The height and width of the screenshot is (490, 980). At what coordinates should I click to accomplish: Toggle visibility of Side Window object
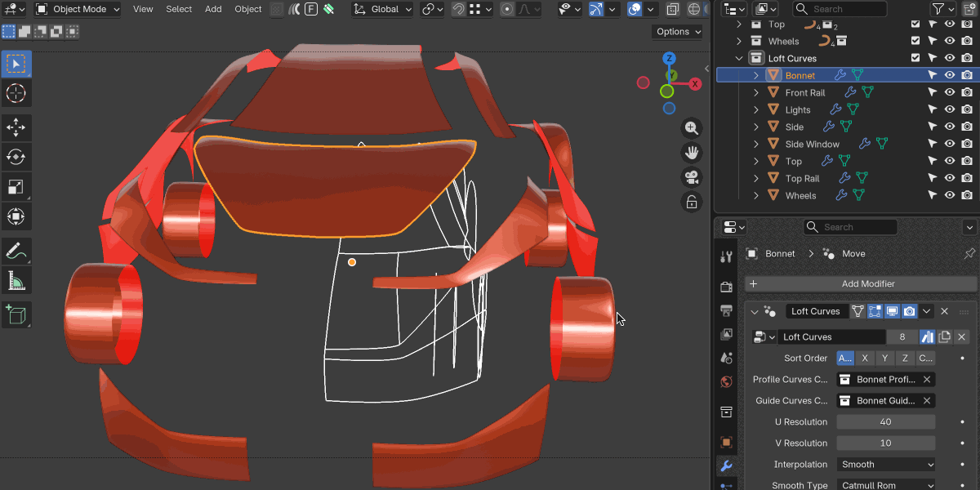[x=950, y=144]
